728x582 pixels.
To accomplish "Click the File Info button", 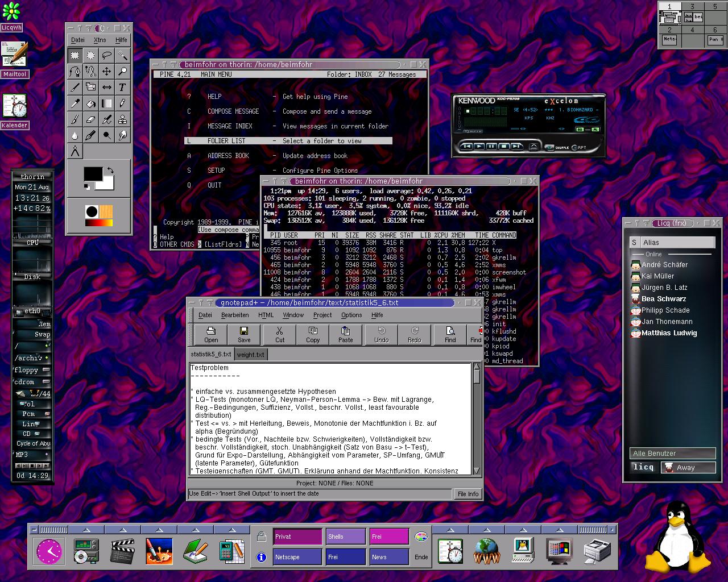I will click(468, 494).
